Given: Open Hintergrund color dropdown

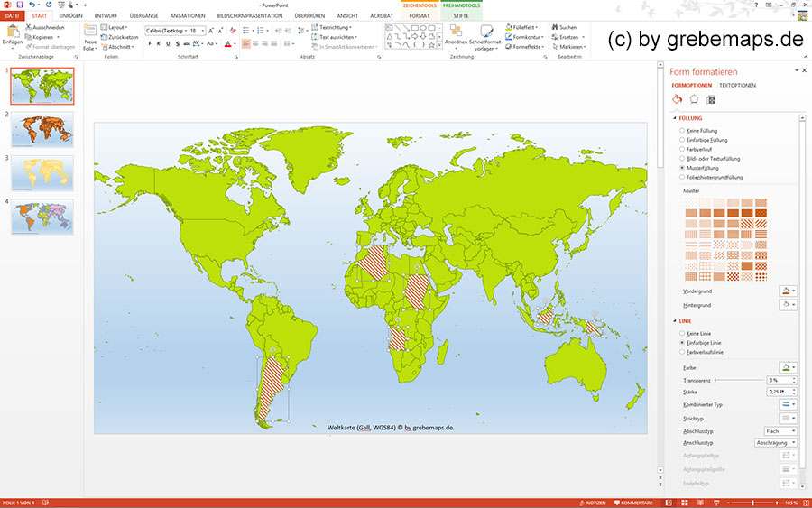Looking at the screenshot, I should click(x=788, y=305).
